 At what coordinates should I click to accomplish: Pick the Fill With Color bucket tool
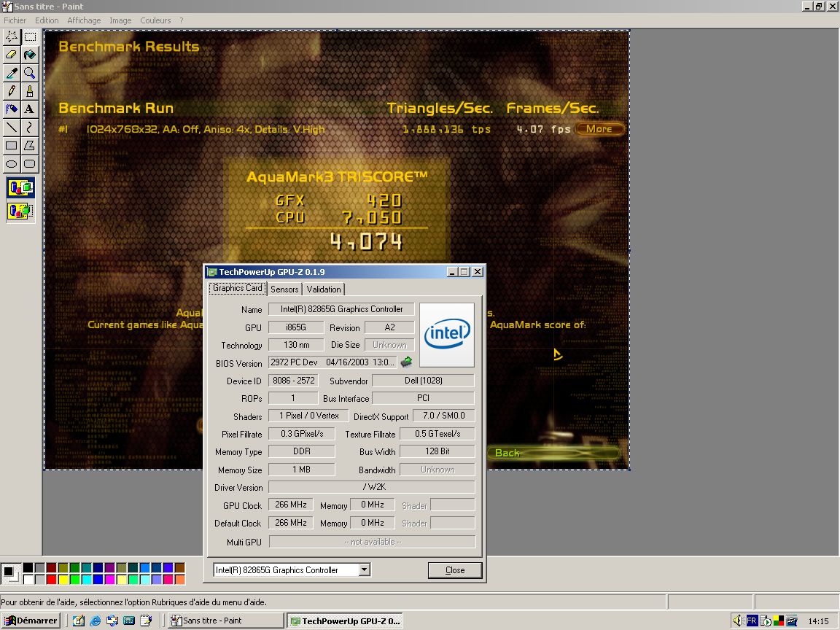(x=30, y=55)
